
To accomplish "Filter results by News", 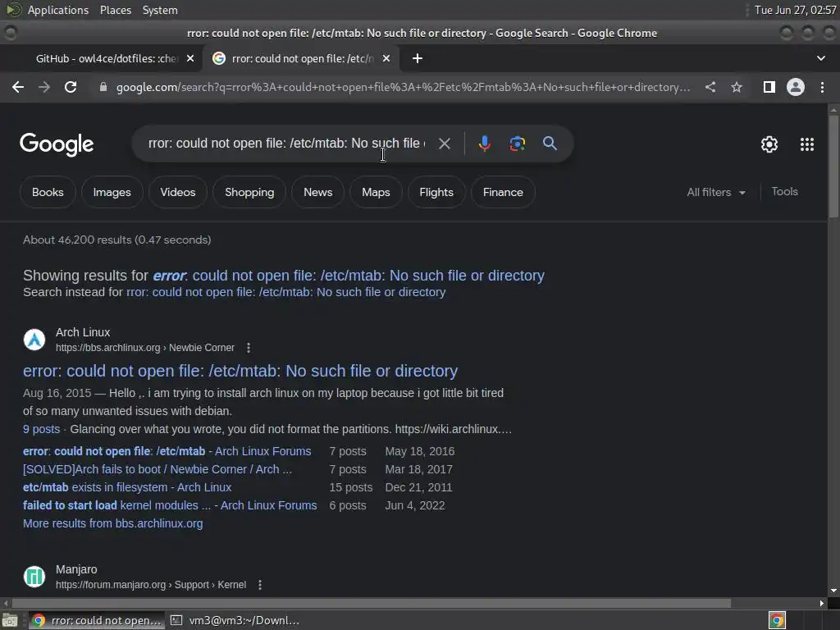I will (317, 192).
